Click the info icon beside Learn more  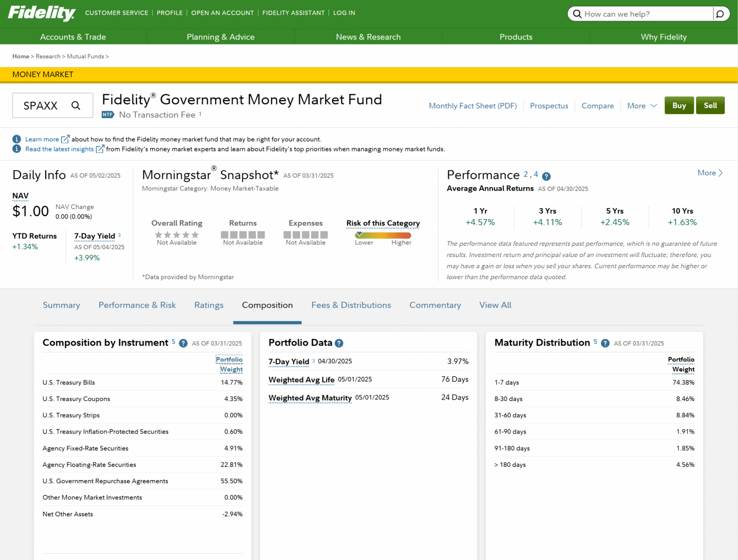pos(16,138)
